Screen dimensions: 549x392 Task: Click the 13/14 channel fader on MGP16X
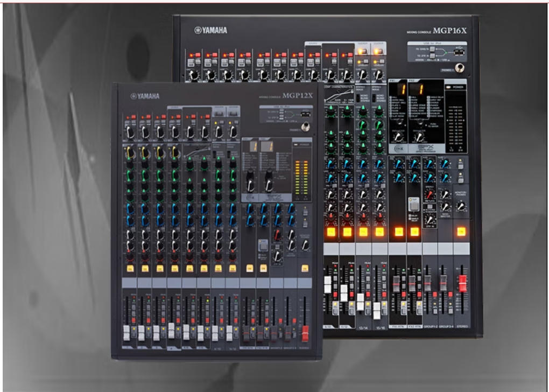pyautogui.click(x=360, y=302)
